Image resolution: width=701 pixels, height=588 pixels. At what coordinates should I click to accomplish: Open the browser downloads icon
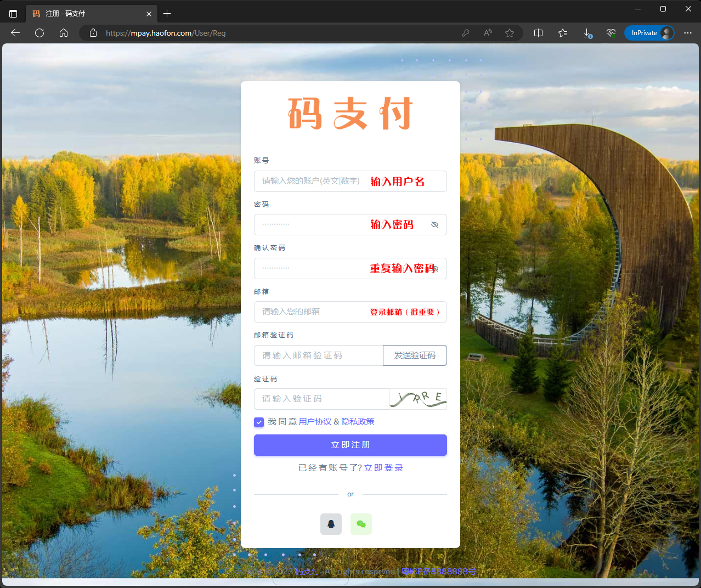(x=587, y=33)
